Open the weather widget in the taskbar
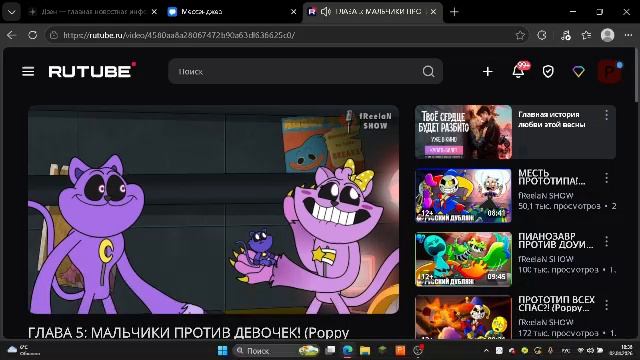The height and width of the screenshot is (360, 640). coord(24,350)
